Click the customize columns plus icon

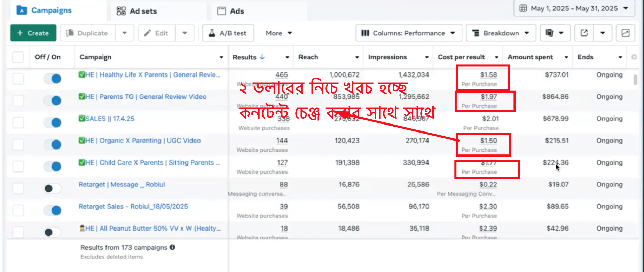click(x=634, y=57)
